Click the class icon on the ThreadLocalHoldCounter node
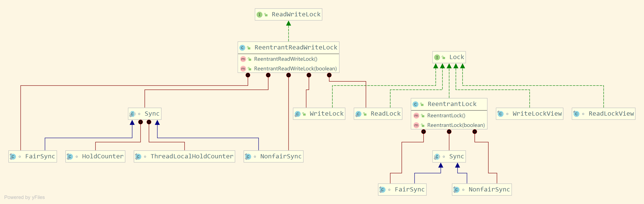This screenshot has height=204, width=644. point(138,156)
